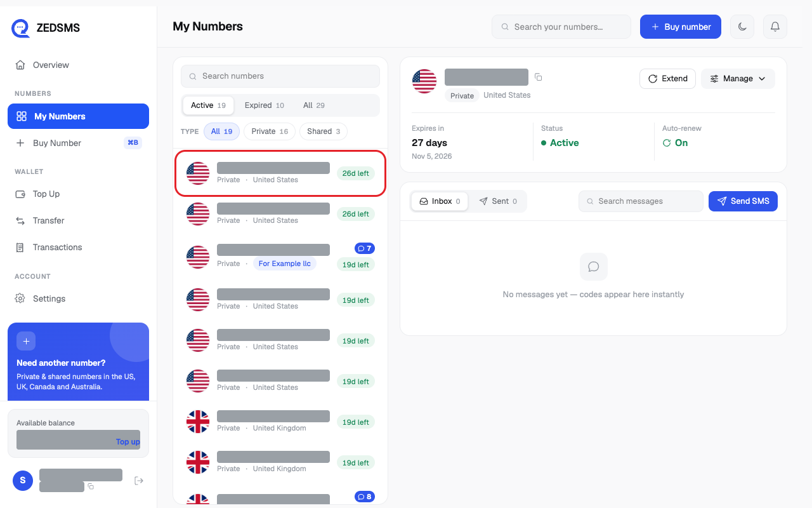Screen dimensions: 812x508
Task: Copy the selected number via the copy icon
Action: point(538,77)
